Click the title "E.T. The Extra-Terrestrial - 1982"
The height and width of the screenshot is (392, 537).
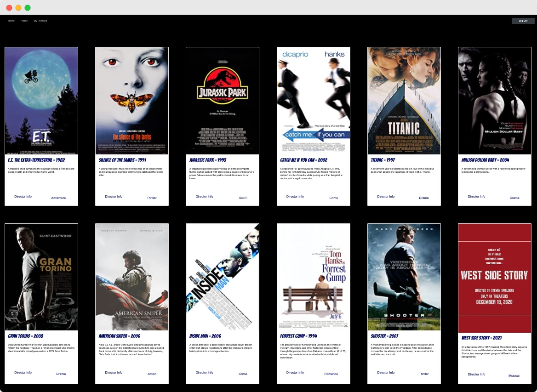pyautogui.click(x=36, y=160)
